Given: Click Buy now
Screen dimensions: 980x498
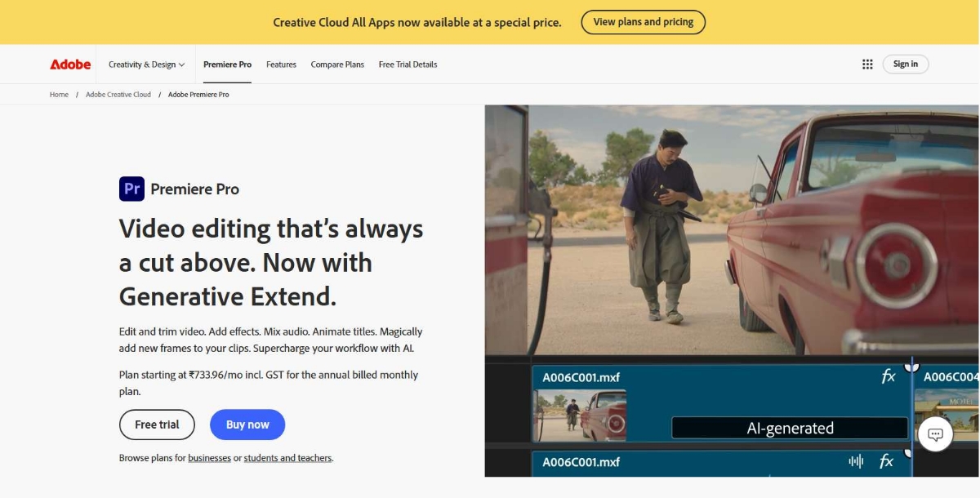Looking at the screenshot, I should [247, 425].
